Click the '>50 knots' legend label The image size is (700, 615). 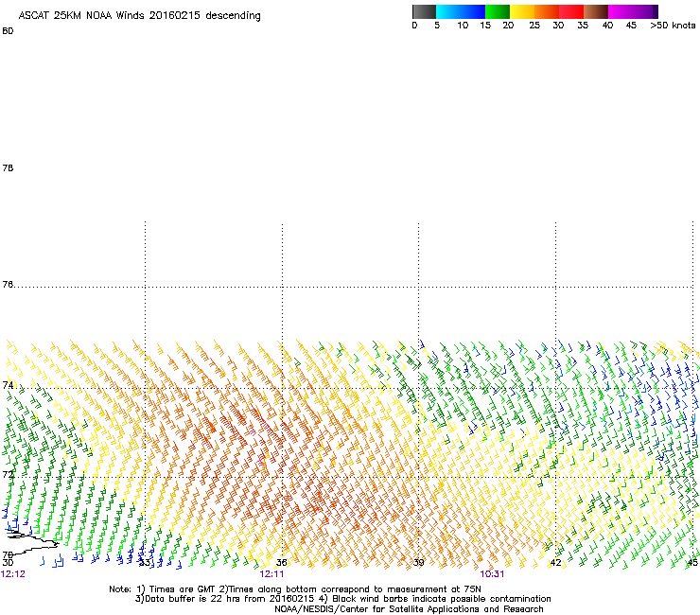click(x=673, y=25)
